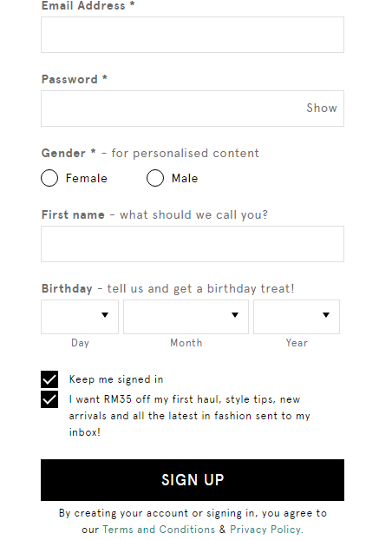The image size is (392, 540).
Task: Untick the RM35 off newsletter checkbox
Action: (49, 399)
